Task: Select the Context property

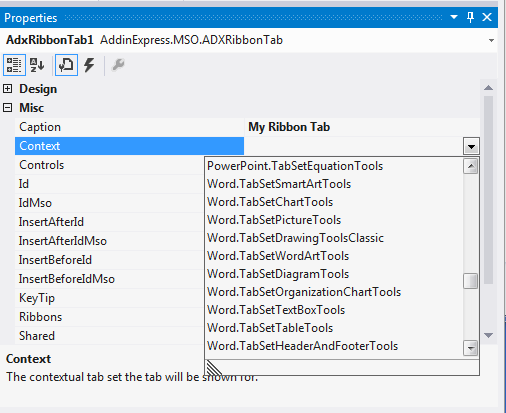Action: click(x=129, y=146)
